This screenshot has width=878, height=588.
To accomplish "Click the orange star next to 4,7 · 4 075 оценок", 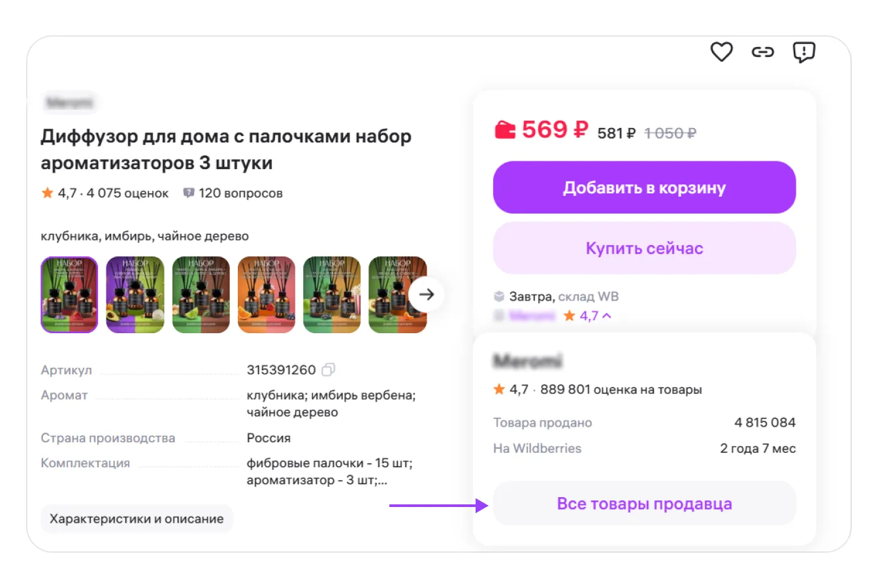I will click(47, 193).
